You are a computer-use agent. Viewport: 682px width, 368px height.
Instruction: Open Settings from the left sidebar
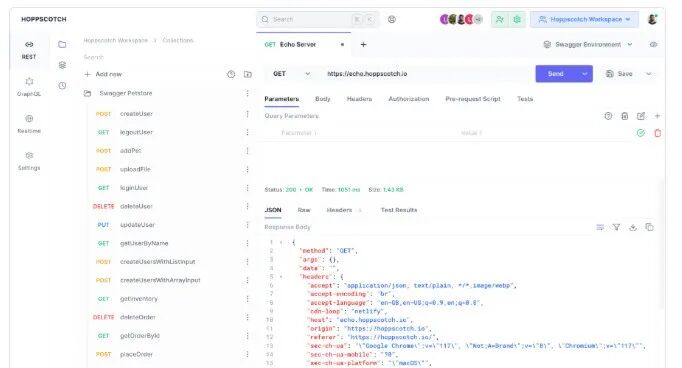coord(29,161)
